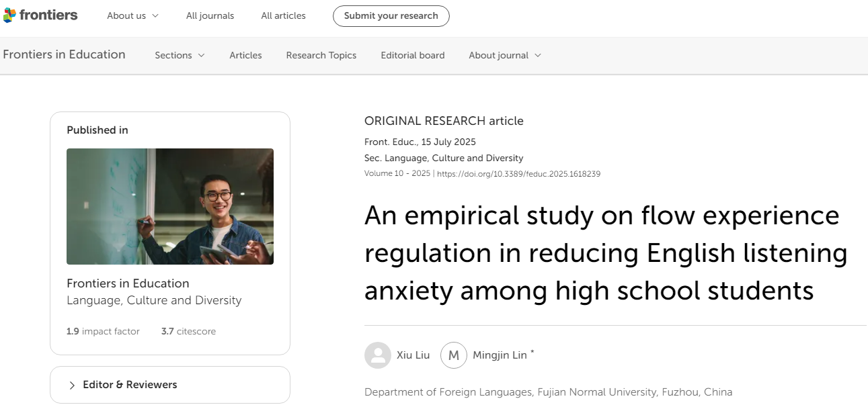
Task: Open the Sections dropdown menu
Action: (180, 55)
